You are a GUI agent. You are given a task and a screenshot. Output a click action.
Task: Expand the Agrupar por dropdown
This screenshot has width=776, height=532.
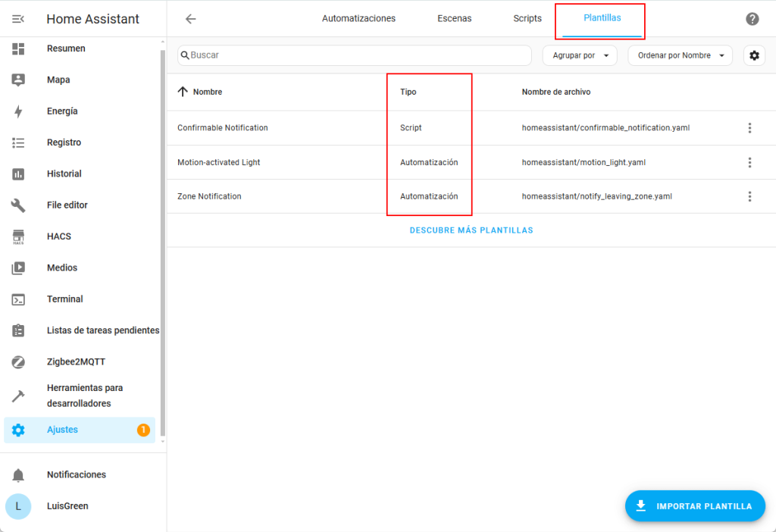pyautogui.click(x=580, y=55)
